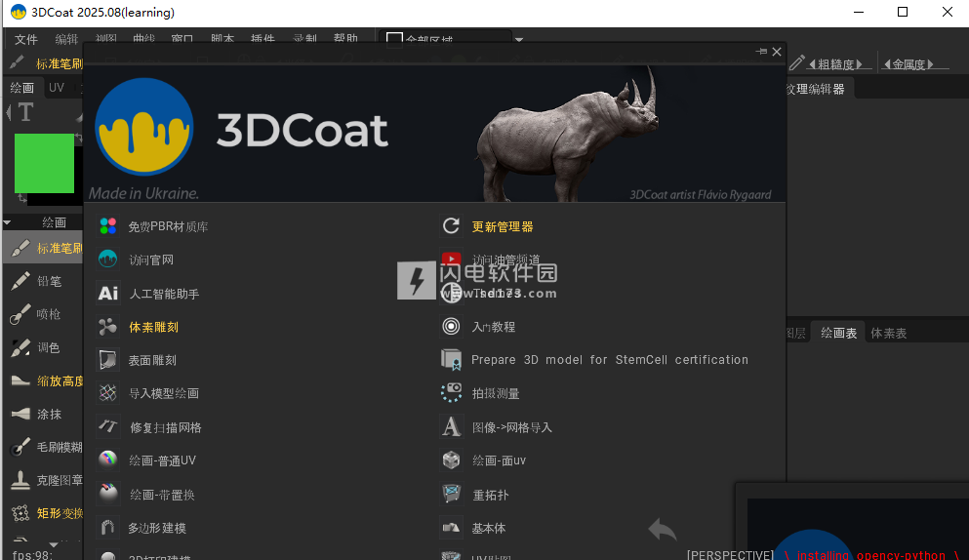
Task: Pick the paint with normal UV icon
Action: click(108, 460)
